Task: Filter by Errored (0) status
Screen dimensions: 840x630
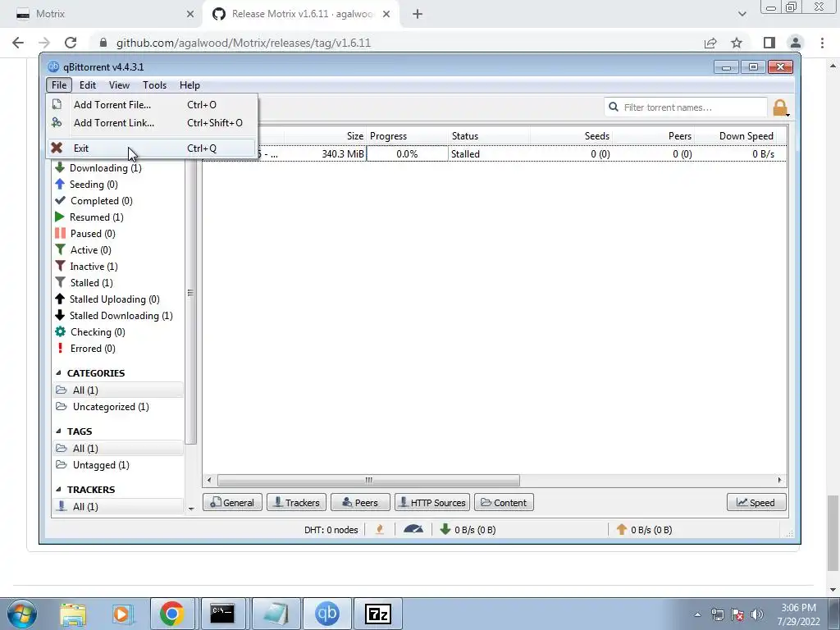Action: (x=92, y=349)
